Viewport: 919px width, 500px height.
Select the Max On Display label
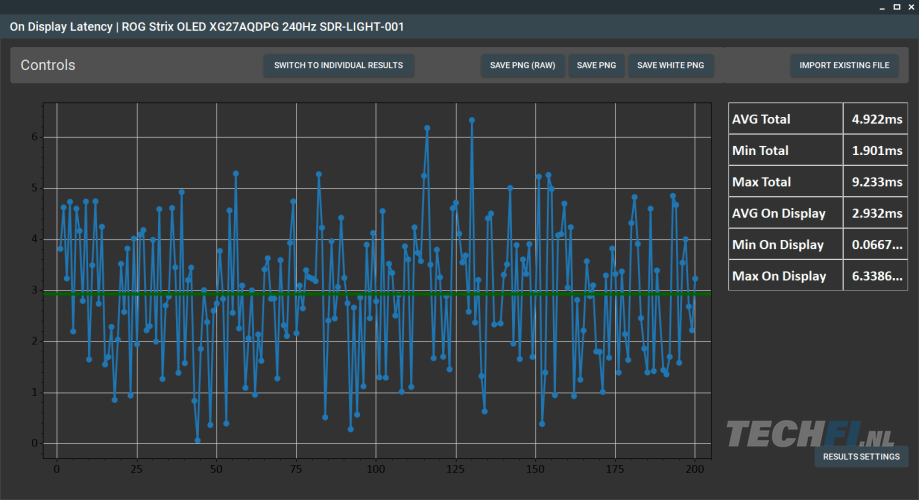pos(785,276)
